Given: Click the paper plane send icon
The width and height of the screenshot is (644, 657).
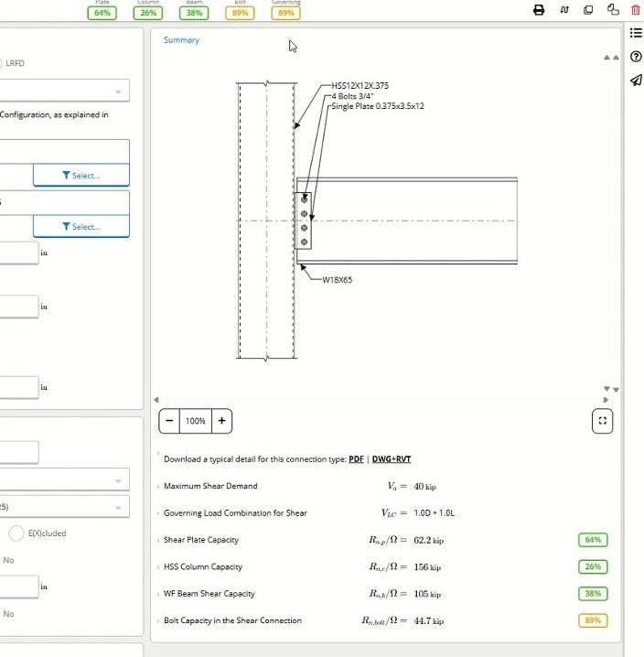Looking at the screenshot, I should point(636,80).
